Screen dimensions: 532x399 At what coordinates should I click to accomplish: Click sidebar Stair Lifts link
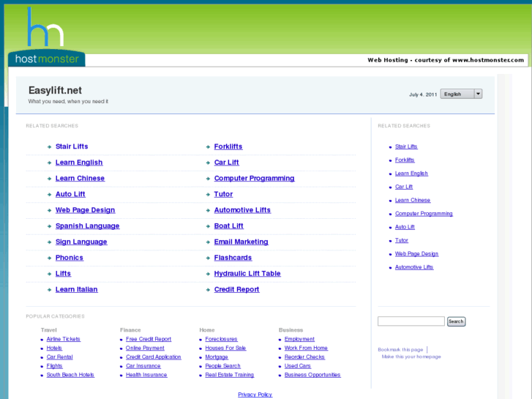coord(406,146)
